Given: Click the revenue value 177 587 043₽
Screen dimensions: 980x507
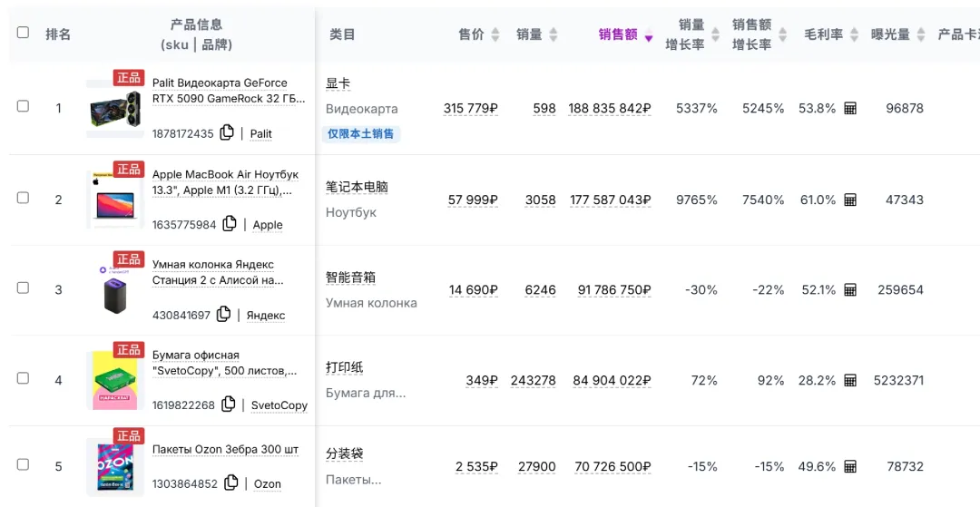Looking at the screenshot, I should pos(611,200).
